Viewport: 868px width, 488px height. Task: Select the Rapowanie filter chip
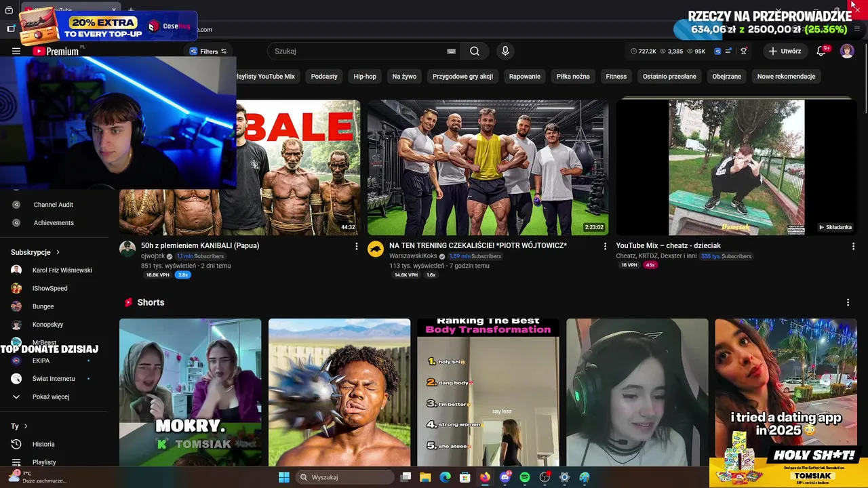(x=524, y=77)
